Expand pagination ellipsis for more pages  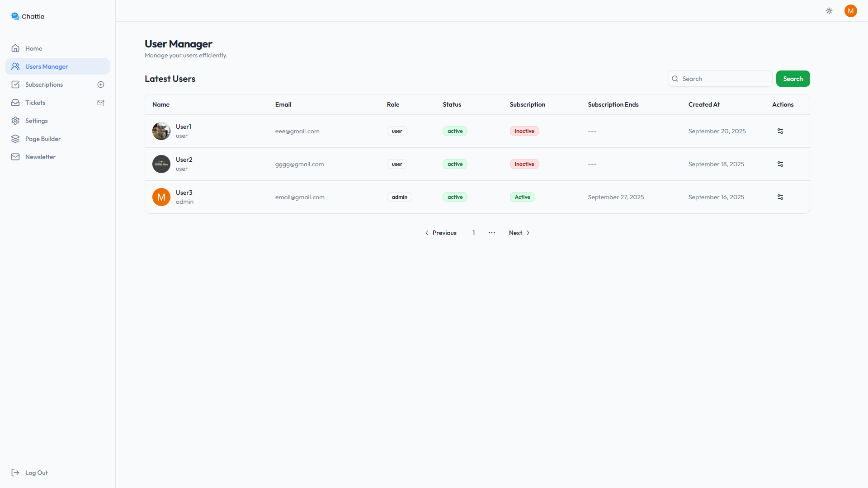492,233
